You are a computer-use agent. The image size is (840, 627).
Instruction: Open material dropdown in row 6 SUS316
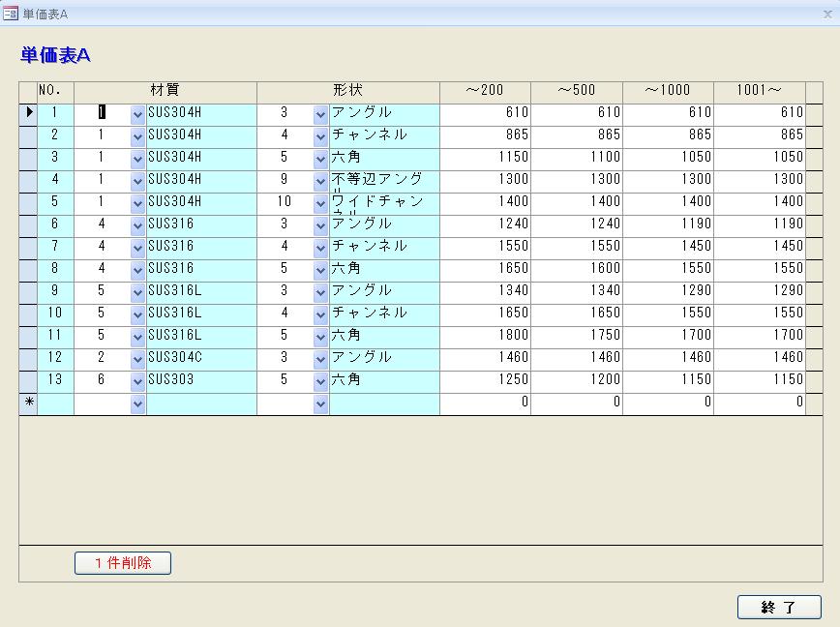(137, 224)
